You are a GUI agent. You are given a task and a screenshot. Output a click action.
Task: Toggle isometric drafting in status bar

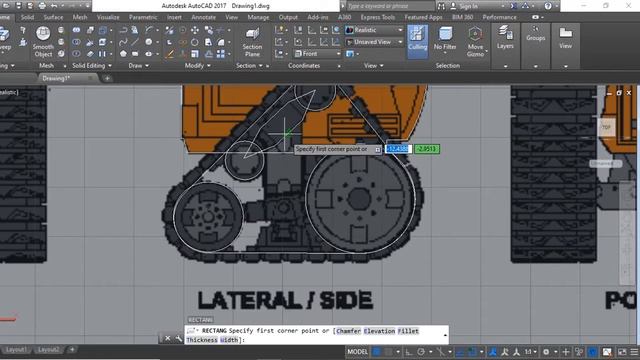440,351
